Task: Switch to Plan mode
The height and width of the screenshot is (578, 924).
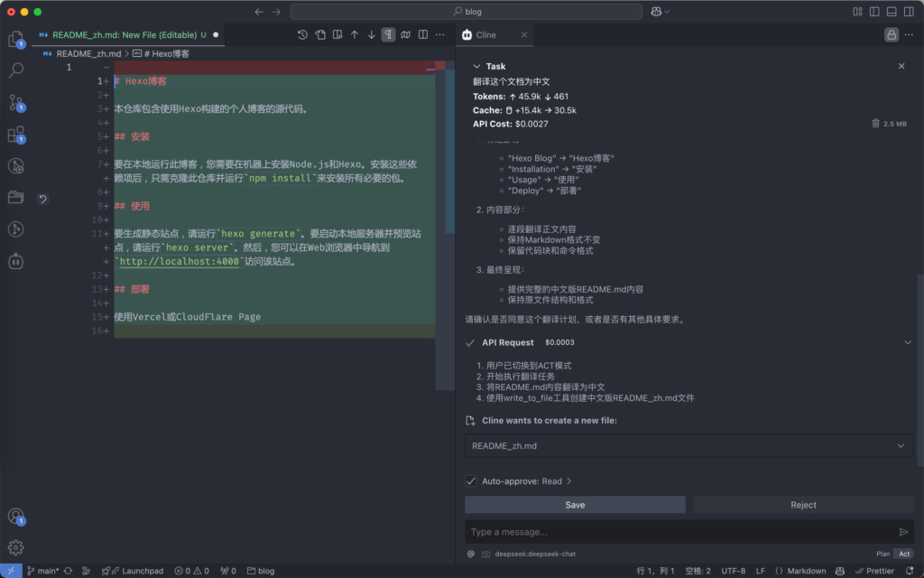Action: point(882,554)
